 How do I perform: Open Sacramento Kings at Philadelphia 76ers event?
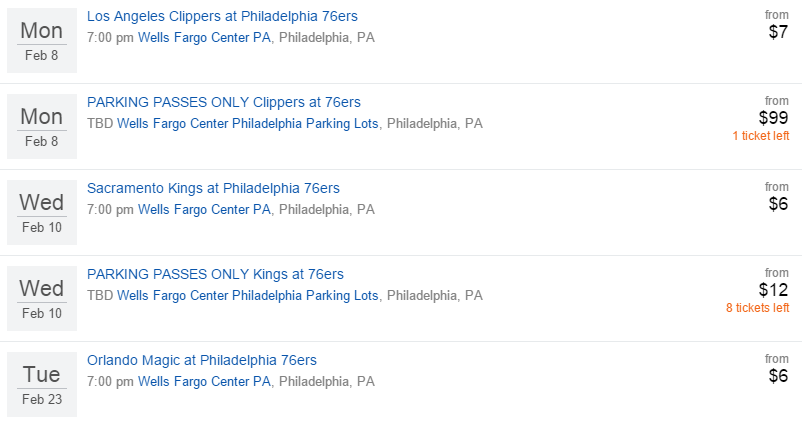pyautogui.click(x=213, y=188)
